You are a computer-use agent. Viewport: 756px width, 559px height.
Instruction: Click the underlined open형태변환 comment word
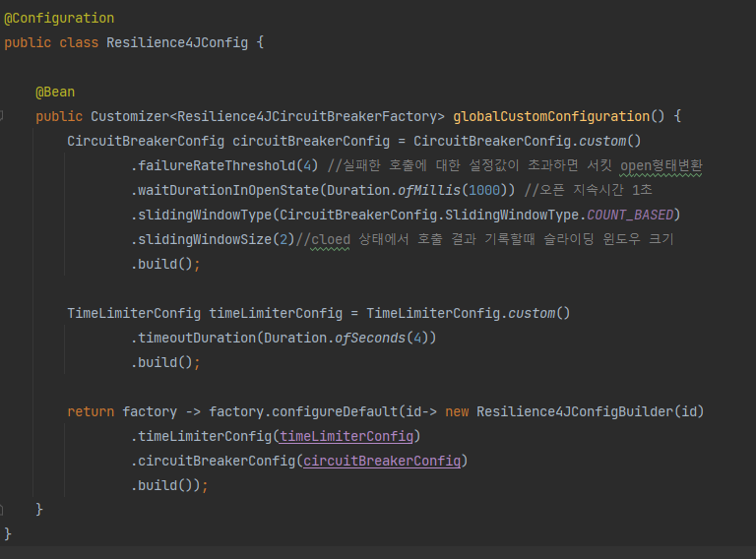point(661,165)
